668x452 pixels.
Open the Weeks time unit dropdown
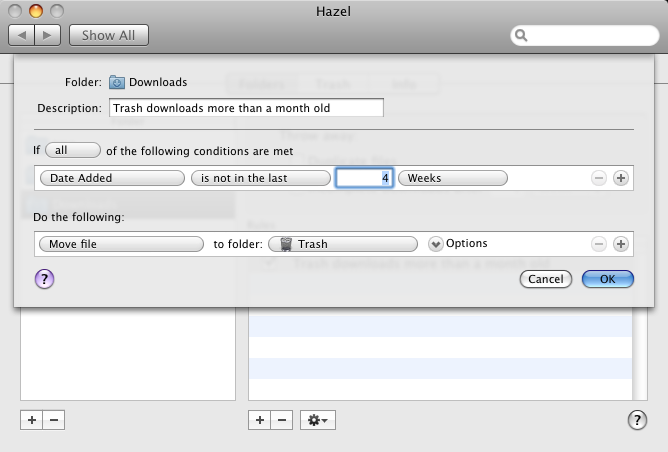point(453,178)
